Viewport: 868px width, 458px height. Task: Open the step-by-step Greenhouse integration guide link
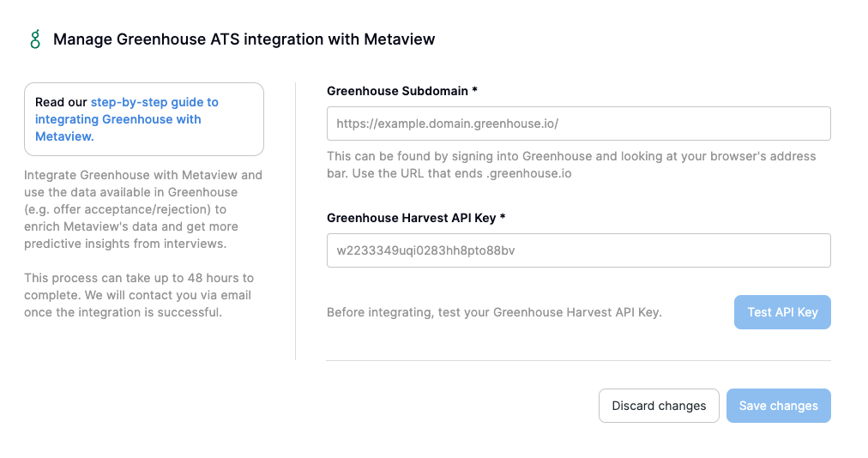click(x=127, y=119)
